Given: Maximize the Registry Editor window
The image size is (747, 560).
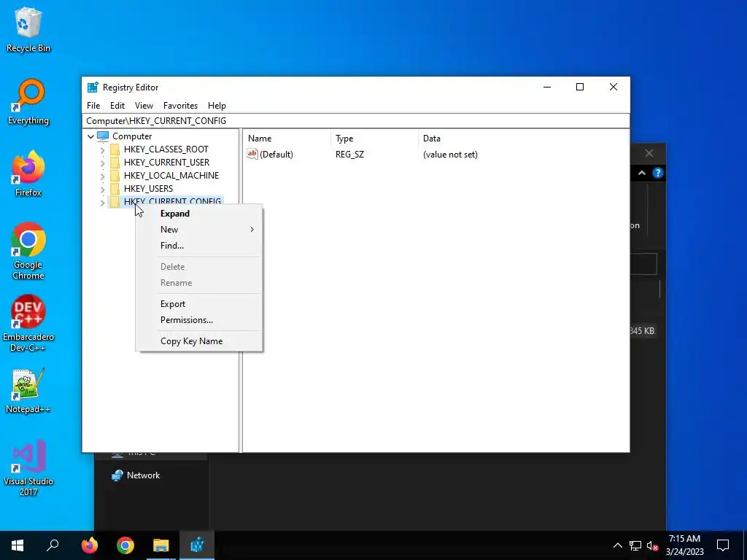Looking at the screenshot, I should click(580, 87).
